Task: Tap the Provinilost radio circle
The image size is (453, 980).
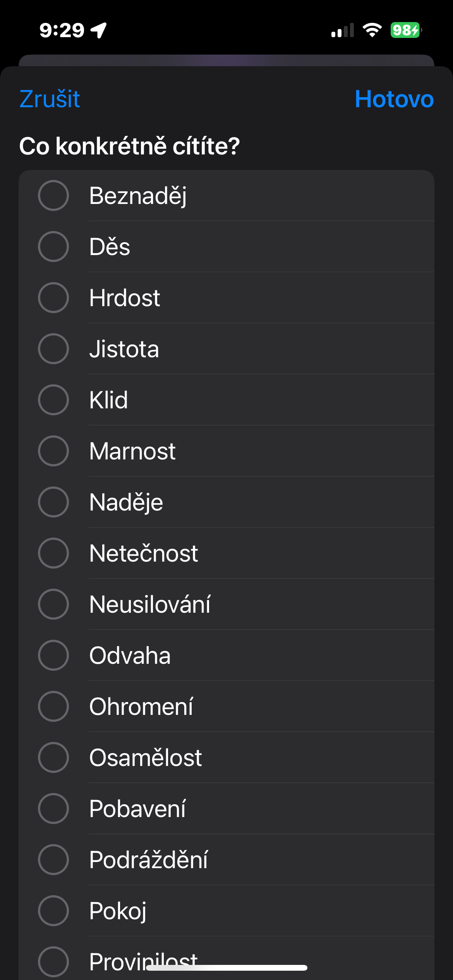Action: pos(53,961)
